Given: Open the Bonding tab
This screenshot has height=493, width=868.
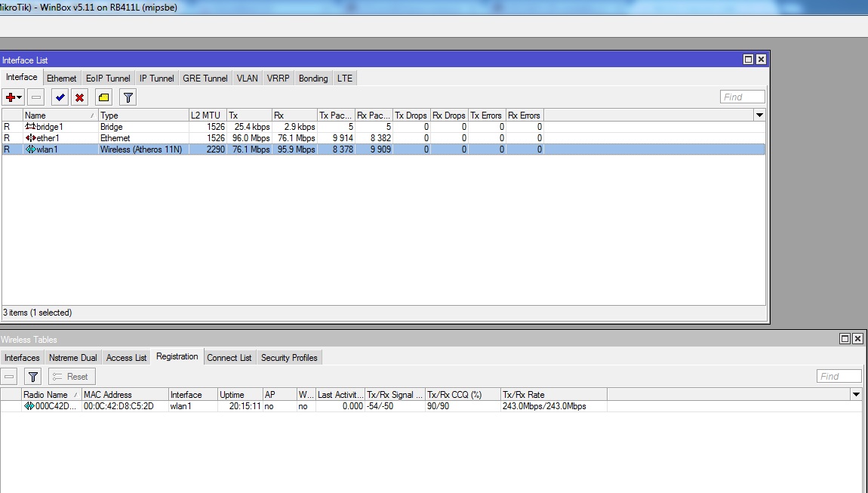Looking at the screenshot, I should (313, 78).
